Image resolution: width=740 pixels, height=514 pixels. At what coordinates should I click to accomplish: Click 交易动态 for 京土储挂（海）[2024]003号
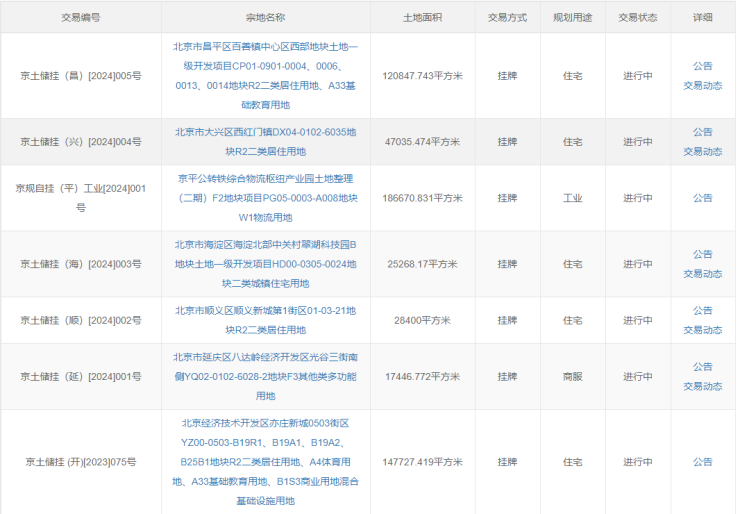(702, 274)
